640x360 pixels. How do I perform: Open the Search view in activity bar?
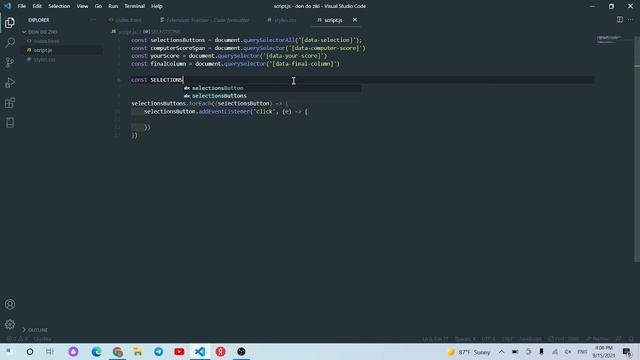10,42
